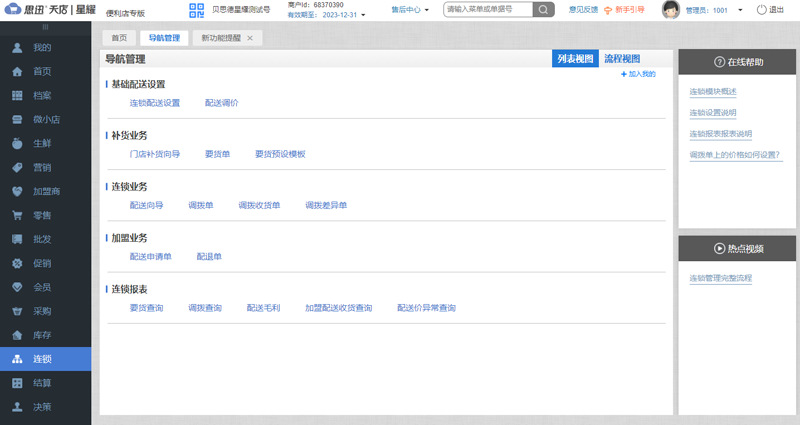800x425 pixels.
Task: Click the QR code icon in header
Action: pyautogui.click(x=196, y=10)
